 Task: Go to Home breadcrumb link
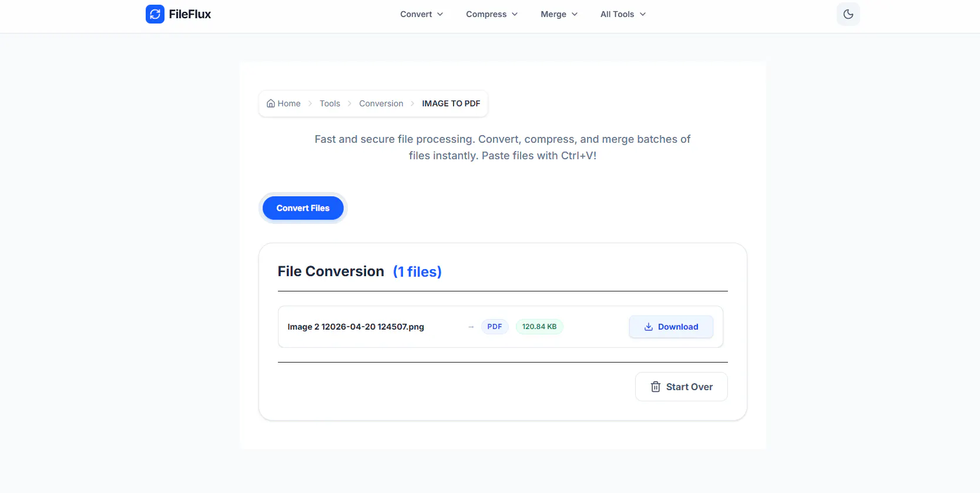coord(284,103)
